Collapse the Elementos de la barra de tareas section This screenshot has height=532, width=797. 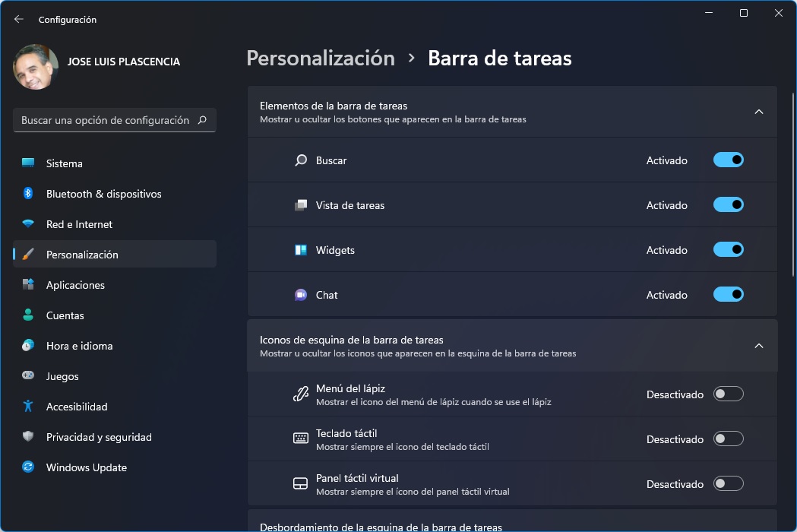(757, 111)
